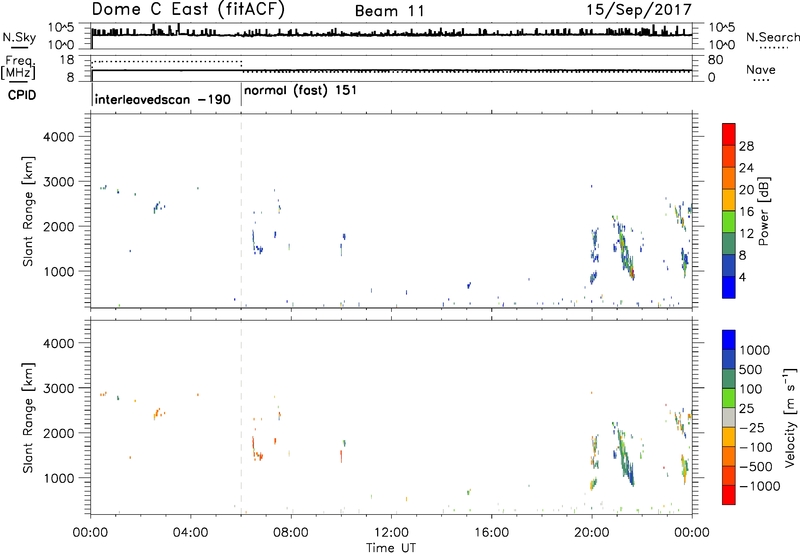Image resolution: width=800 pixels, height=554 pixels.
Task: Pick the Power colorbar segment between 4 and 8
Action: tap(729, 265)
